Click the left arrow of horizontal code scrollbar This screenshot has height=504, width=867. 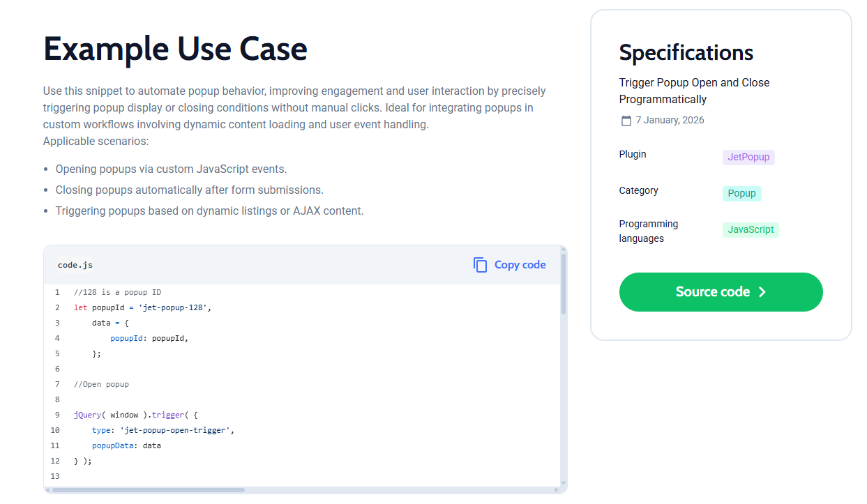point(47,490)
